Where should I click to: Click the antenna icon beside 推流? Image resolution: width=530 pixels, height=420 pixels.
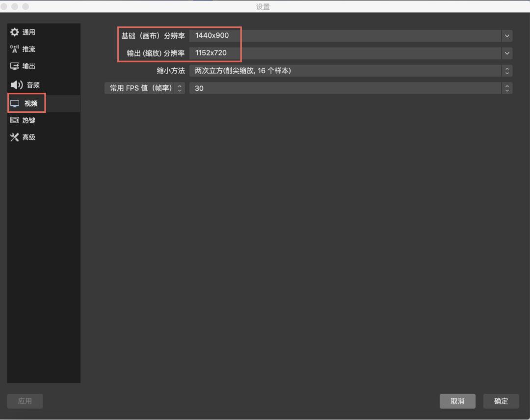14,49
